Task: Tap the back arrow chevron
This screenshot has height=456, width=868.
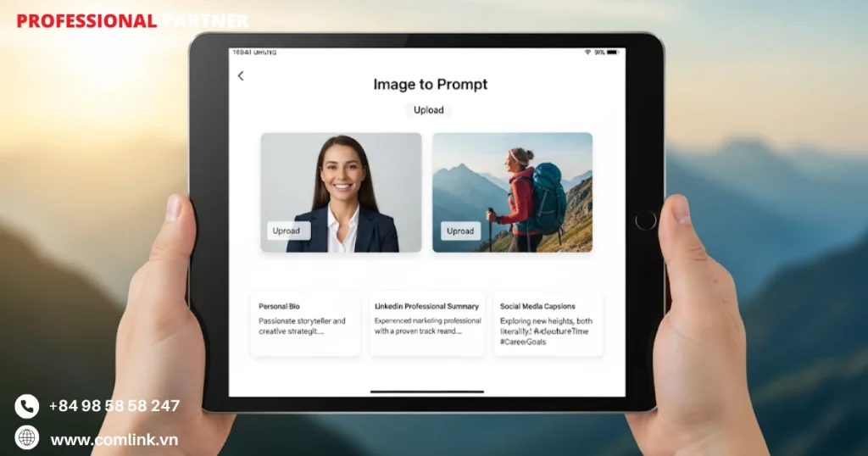Action: point(241,76)
